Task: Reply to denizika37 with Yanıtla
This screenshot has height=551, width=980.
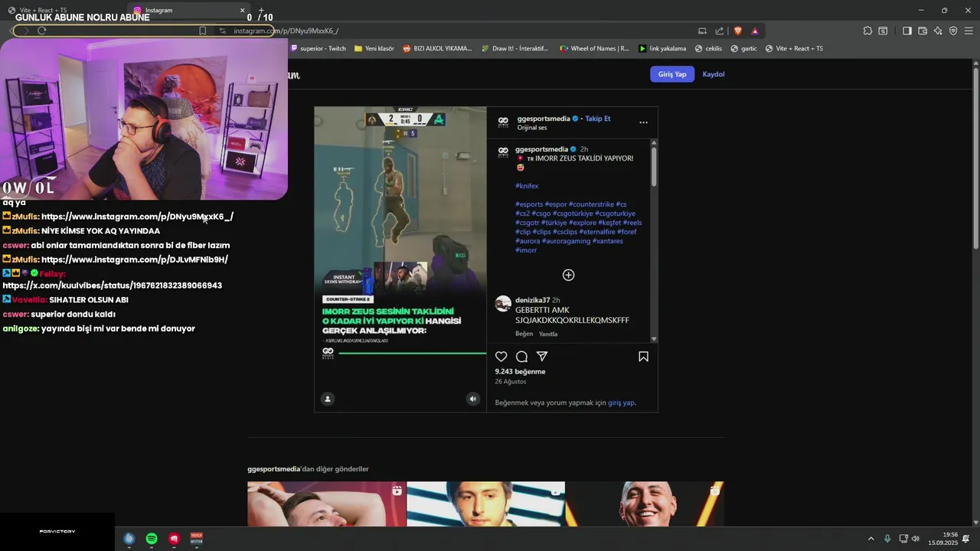Action: (548, 334)
